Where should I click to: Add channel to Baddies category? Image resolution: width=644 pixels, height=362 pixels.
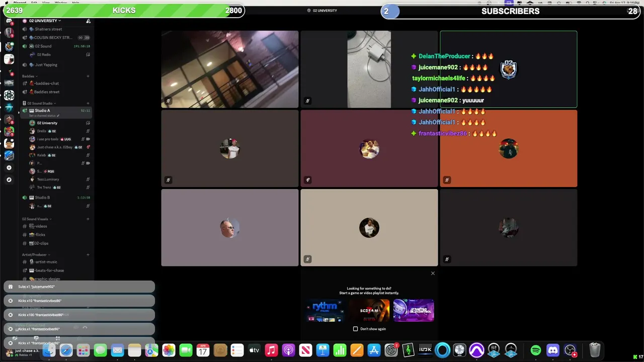coord(88,76)
